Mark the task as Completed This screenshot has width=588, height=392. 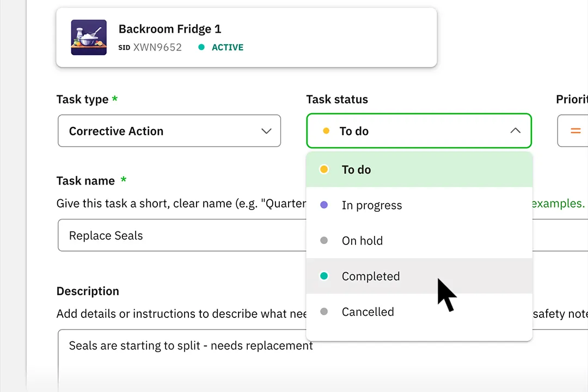pyautogui.click(x=419, y=276)
